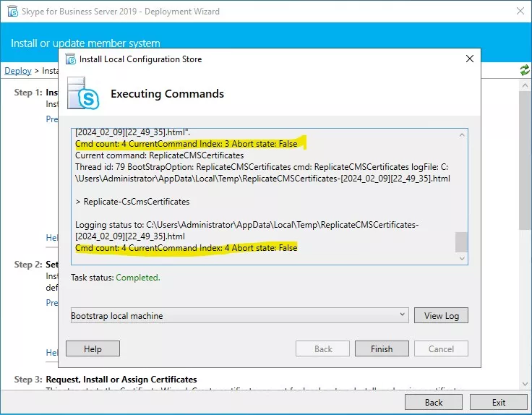This screenshot has height=415, width=532.
Task: Open the log with View Log
Action: point(441,315)
